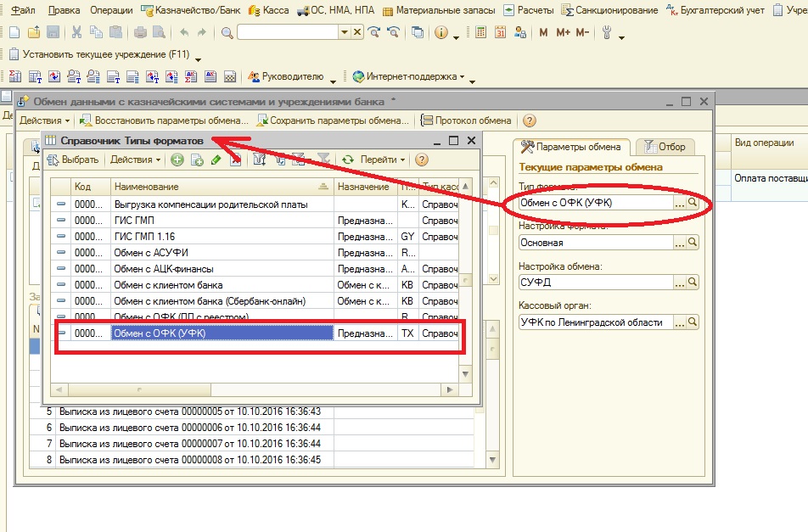The height and width of the screenshot is (532, 808).
Task: Open the Санкционирование menu
Action: pyautogui.click(x=609, y=10)
